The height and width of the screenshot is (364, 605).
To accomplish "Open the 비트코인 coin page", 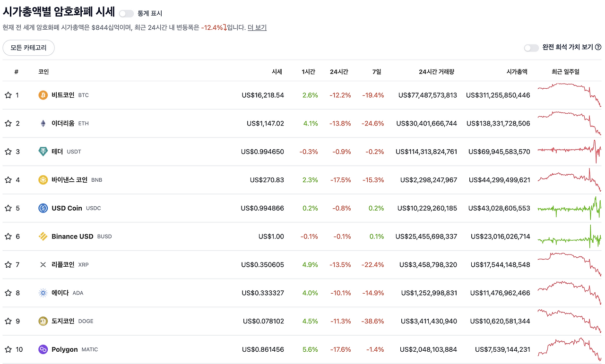I will (x=63, y=95).
